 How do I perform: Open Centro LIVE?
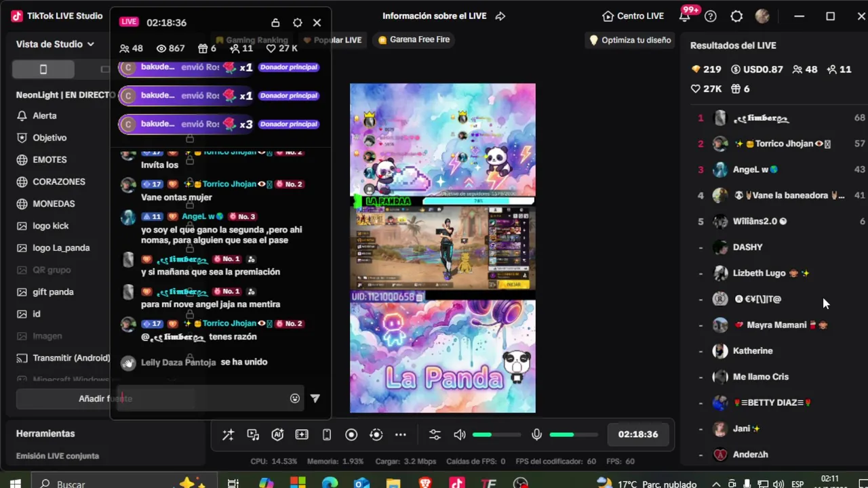coord(633,16)
